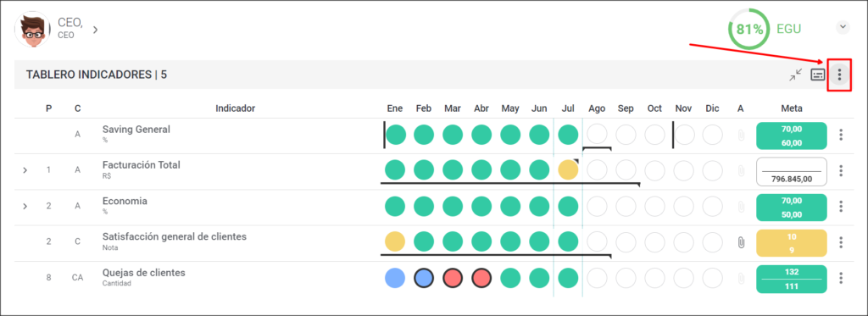Click the CA value in Quejas row
Image resolution: width=868 pixels, height=316 pixels.
77,278
